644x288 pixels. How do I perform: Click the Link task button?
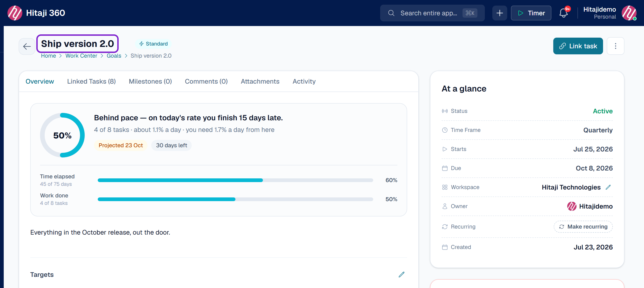578,46
